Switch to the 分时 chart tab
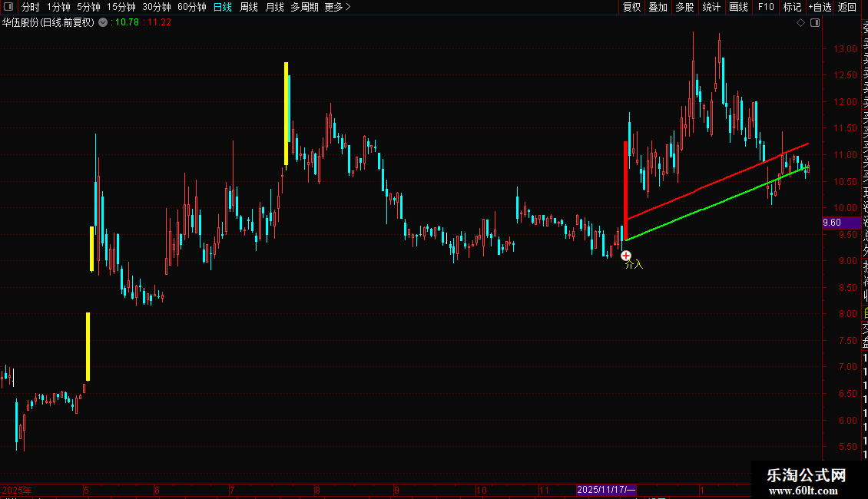This screenshot has width=868, height=499. tap(31, 7)
